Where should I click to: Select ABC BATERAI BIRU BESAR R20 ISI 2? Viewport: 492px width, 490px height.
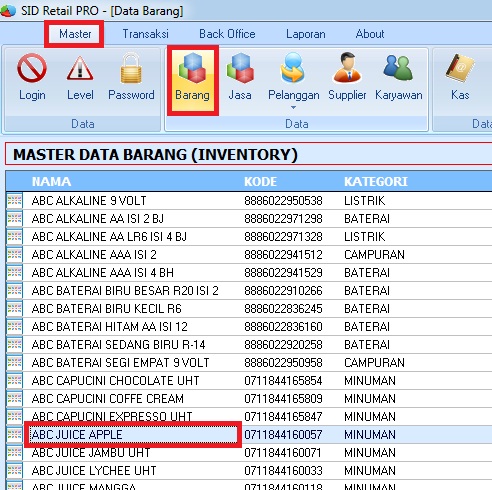coord(125,291)
